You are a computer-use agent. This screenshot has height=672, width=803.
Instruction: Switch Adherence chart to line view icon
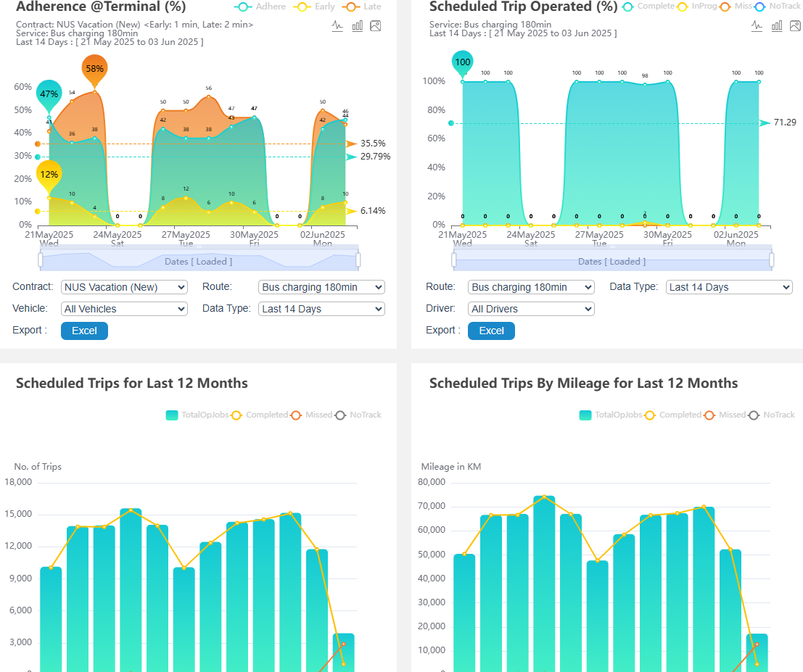pyautogui.click(x=337, y=25)
